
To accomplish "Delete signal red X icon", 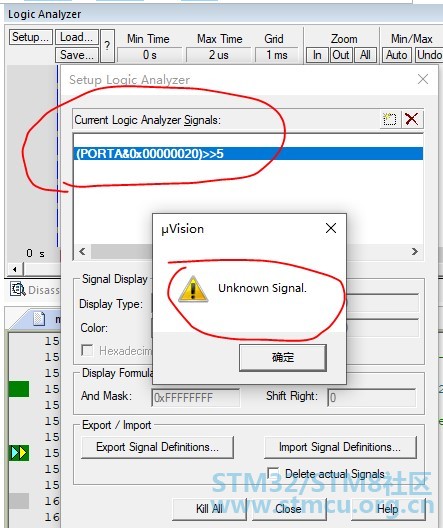I will click(412, 119).
